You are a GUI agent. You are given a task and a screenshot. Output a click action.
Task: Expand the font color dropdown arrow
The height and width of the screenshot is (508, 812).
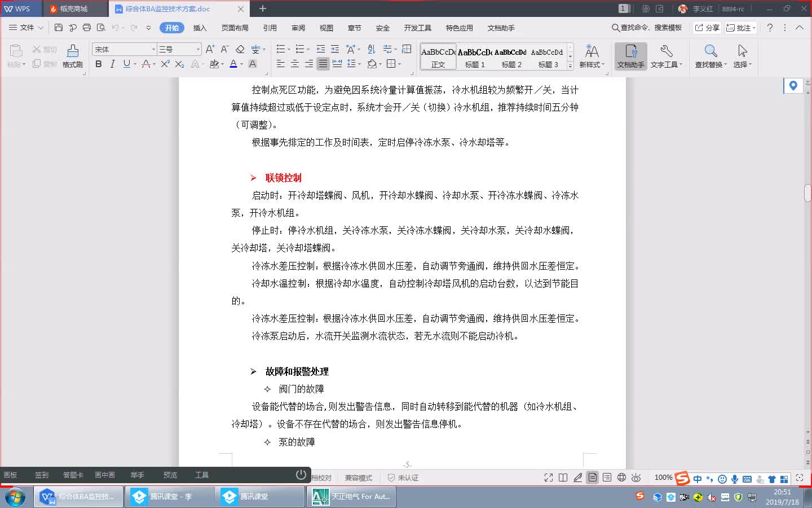click(242, 64)
